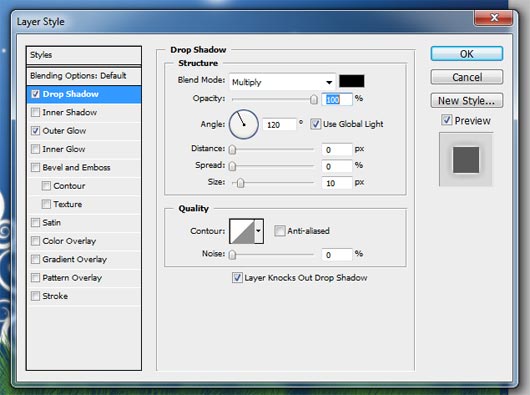Click the contour curve thumbnail

[242, 231]
